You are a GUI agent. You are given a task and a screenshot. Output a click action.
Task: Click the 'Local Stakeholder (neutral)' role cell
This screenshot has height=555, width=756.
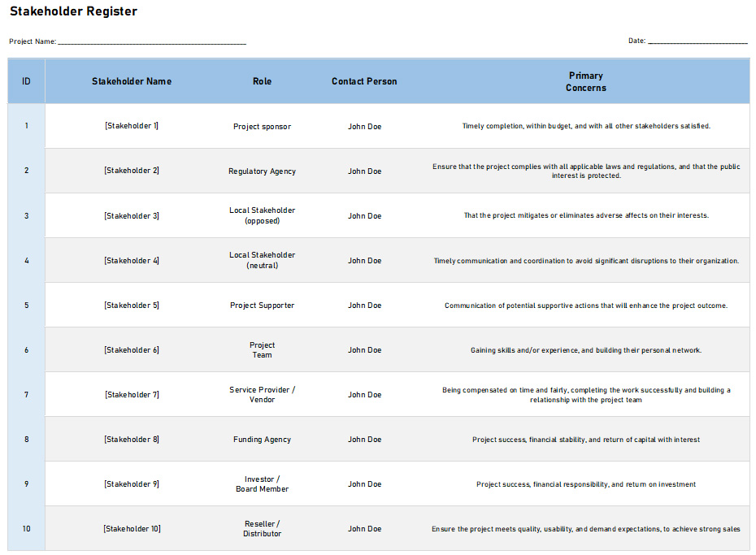coord(263,260)
